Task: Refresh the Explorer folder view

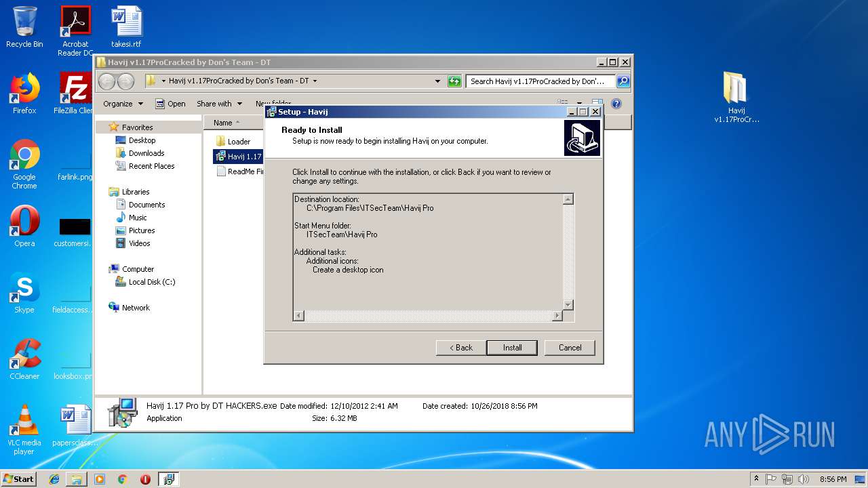Action: pyautogui.click(x=454, y=81)
